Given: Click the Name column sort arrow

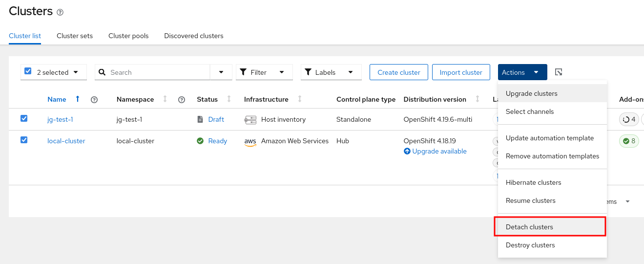Looking at the screenshot, I should 77,99.
